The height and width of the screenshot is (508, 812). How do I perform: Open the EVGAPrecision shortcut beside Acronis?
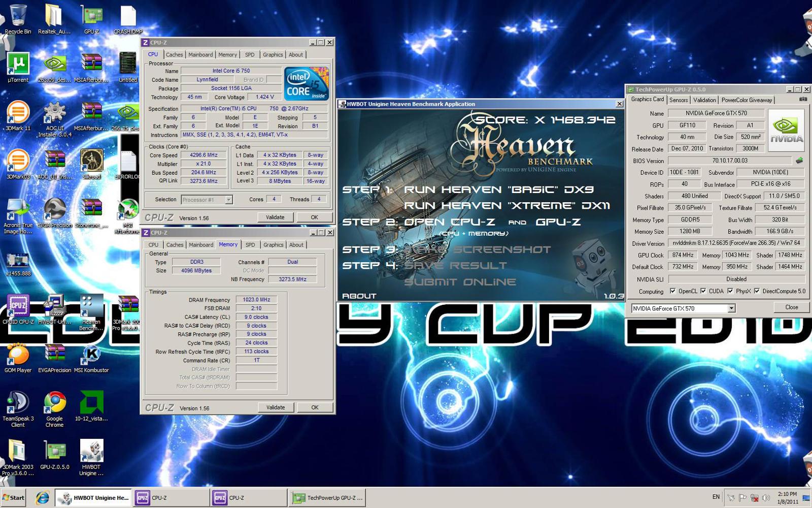point(54,212)
